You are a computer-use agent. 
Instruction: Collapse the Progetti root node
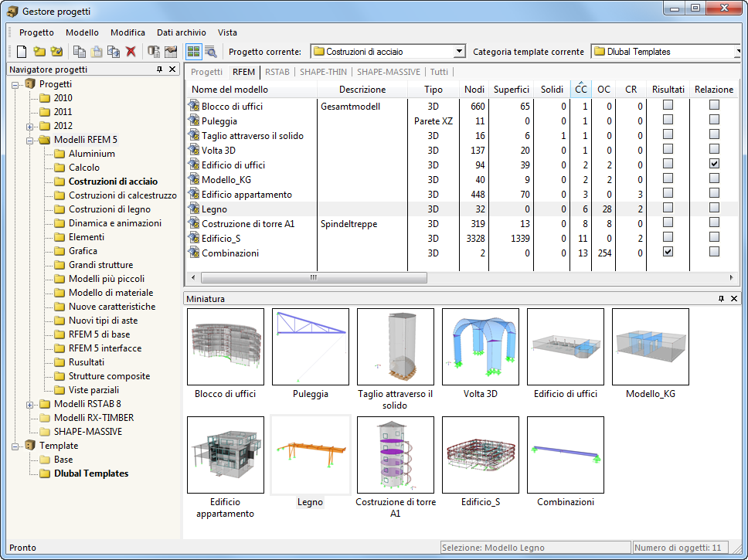tap(15, 85)
